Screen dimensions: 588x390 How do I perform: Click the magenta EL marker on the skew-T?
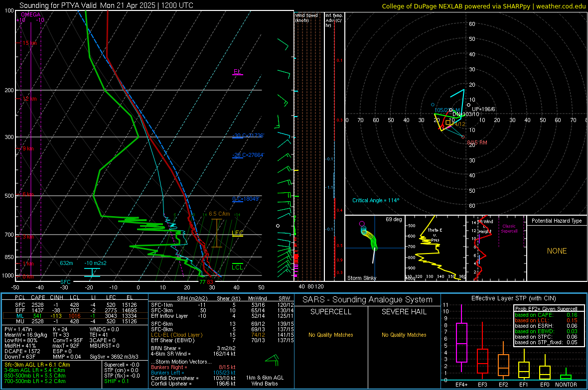(x=237, y=72)
